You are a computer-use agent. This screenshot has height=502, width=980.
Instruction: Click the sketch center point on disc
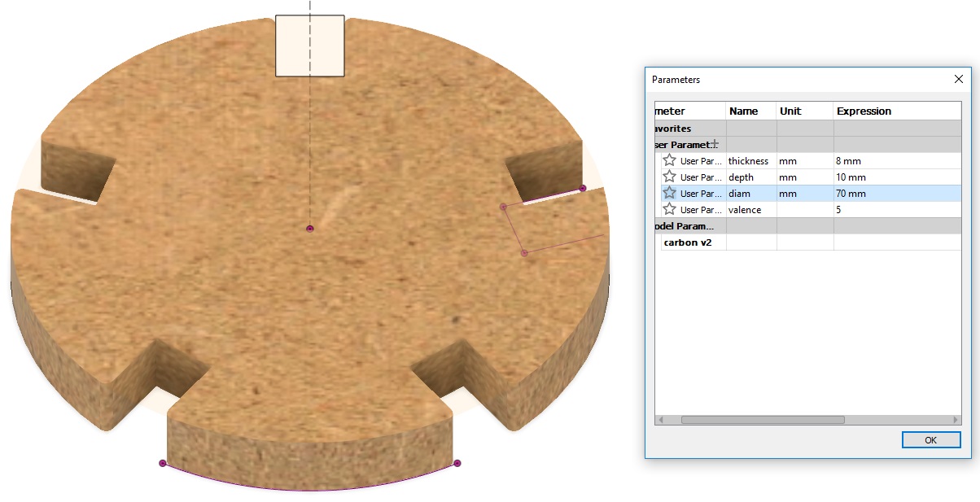point(309,229)
